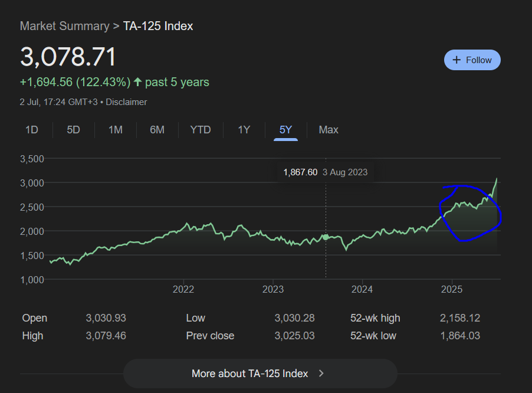Screen dimensions: 532x393
Task: Select the 5D time range tab
Action: click(x=73, y=130)
